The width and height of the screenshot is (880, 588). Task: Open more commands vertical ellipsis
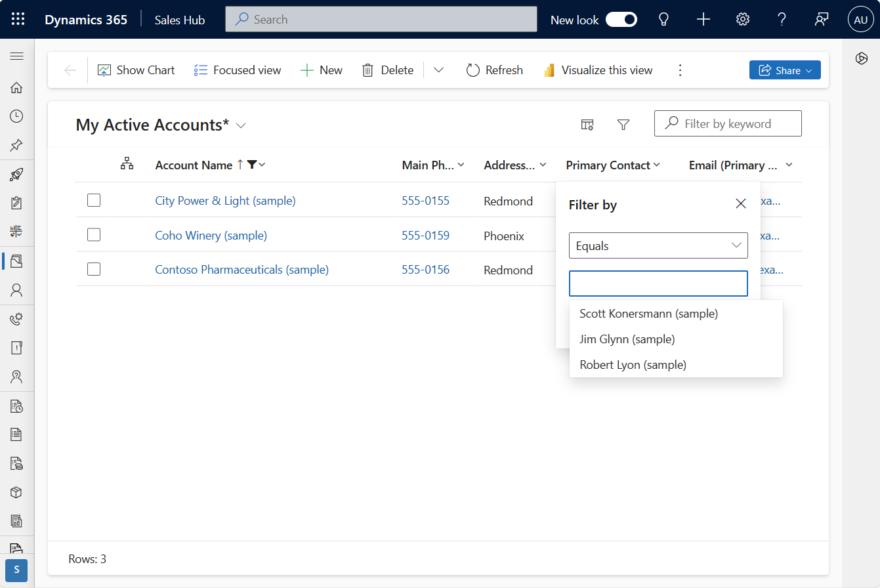coord(681,70)
